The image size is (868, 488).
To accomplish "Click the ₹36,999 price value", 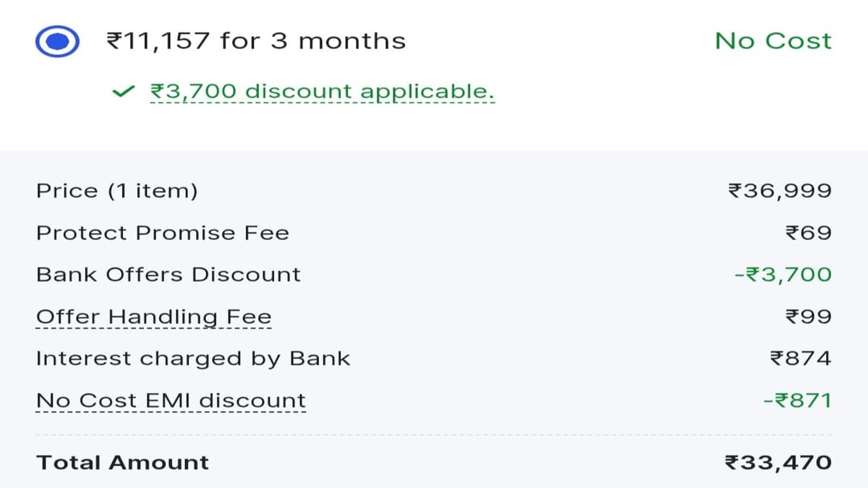I will (x=780, y=191).
